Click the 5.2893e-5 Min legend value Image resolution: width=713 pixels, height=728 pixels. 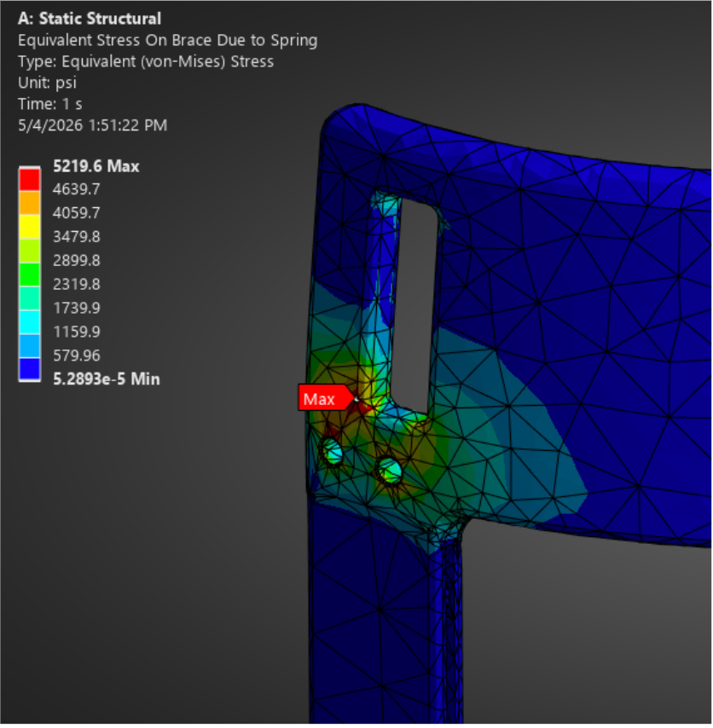(107, 379)
